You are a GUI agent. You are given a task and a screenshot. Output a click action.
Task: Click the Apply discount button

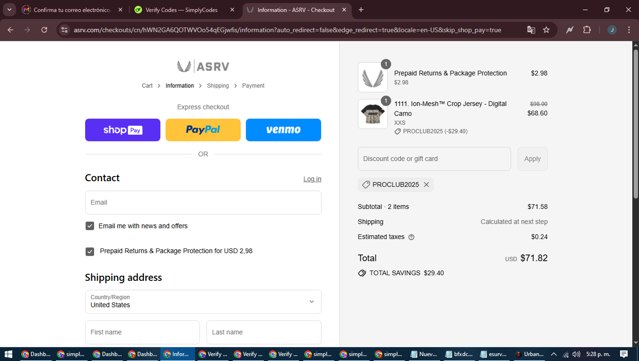tap(532, 159)
